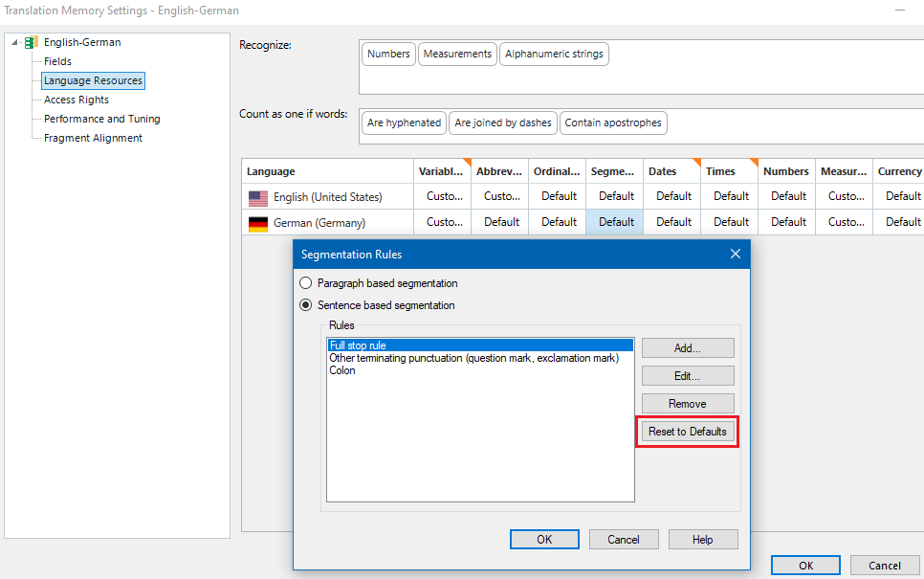Select Paragraph based segmentation
The image size is (924, 579).
point(306,282)
